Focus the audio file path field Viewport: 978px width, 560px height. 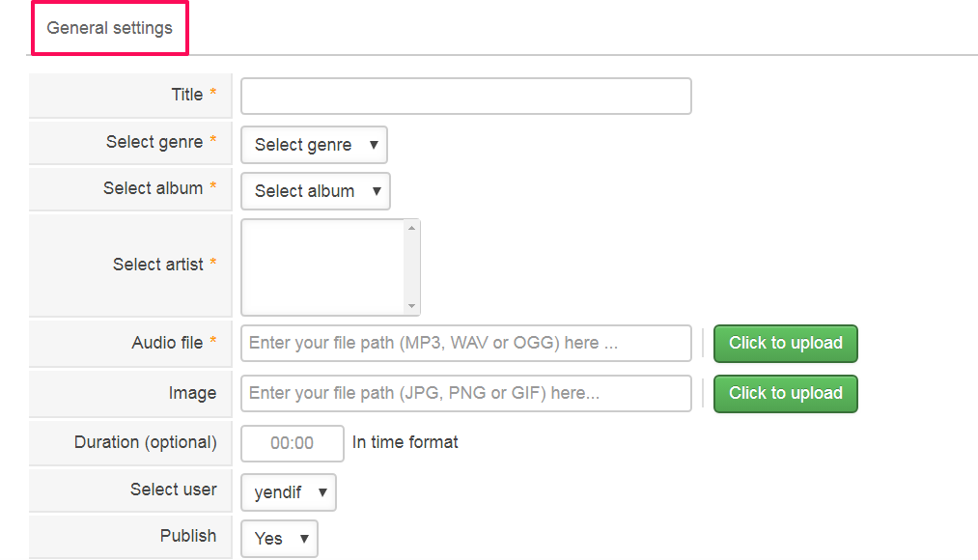[x=465, y=343]
